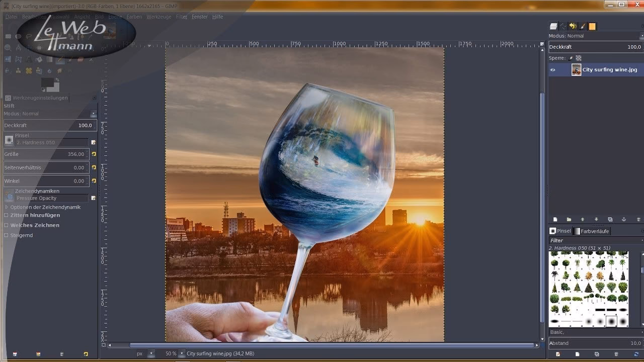The height and width of the screenshot is (362, 644).
Task: Raise the layer with the up arrow icon
Action: click(583, 220)
